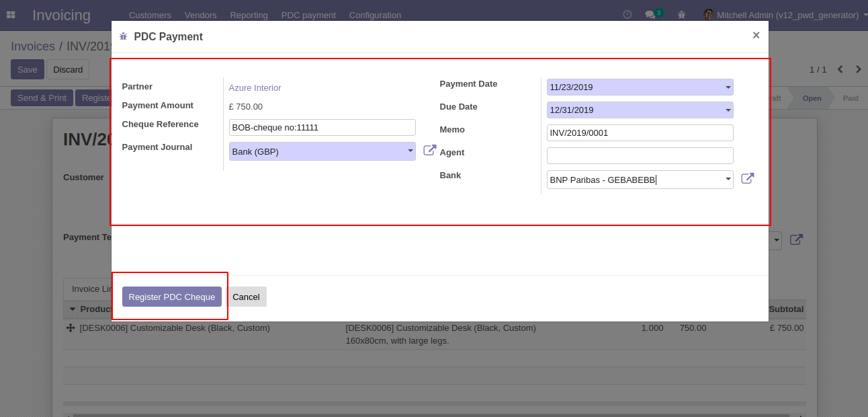Screen dimensions: 868x417
Task: Go to next record arrow
Action: tap(858, 69)
